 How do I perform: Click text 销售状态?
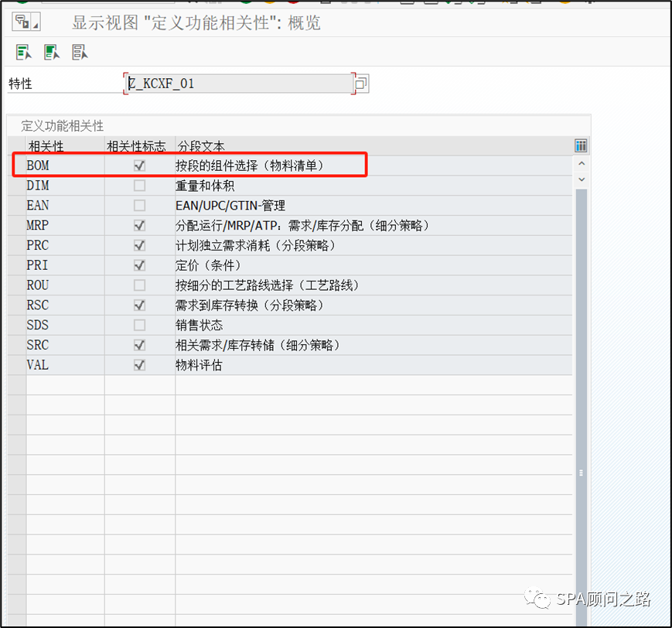(200, 326)
